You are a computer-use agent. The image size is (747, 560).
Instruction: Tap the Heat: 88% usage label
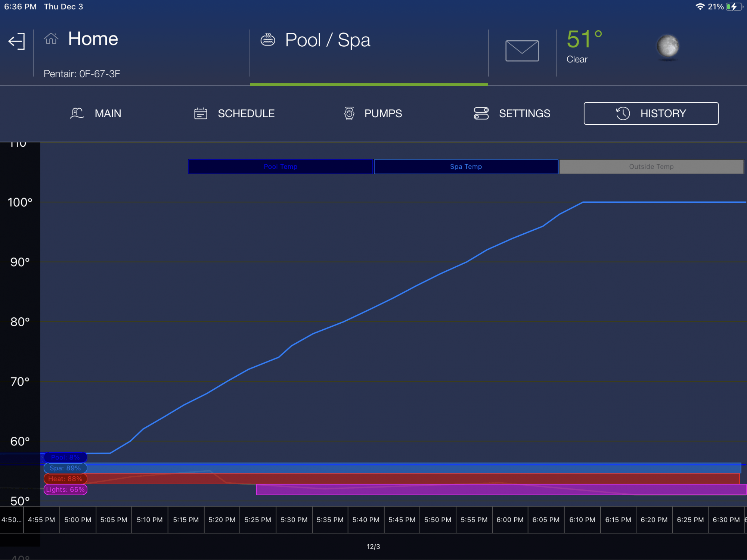[x=65, y=479]
